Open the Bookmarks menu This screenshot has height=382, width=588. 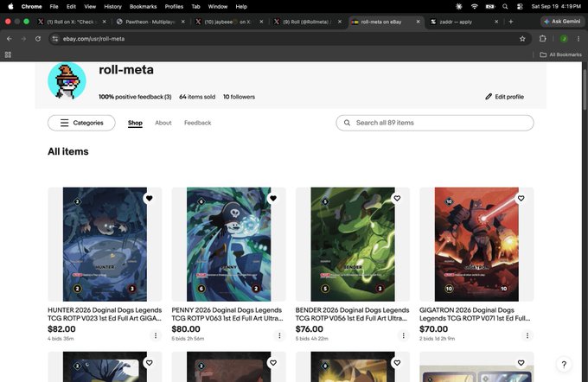pyautogui.click(x=143, y=6)
